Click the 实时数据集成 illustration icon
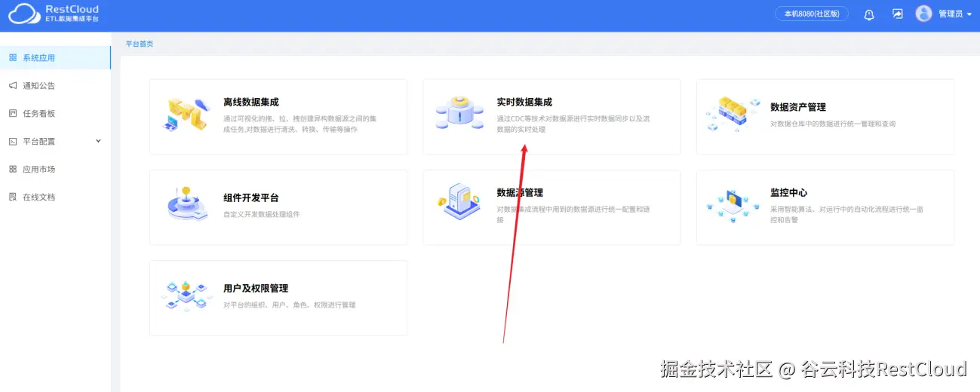This screenshot has height=392, width=980. pos(459,113)
